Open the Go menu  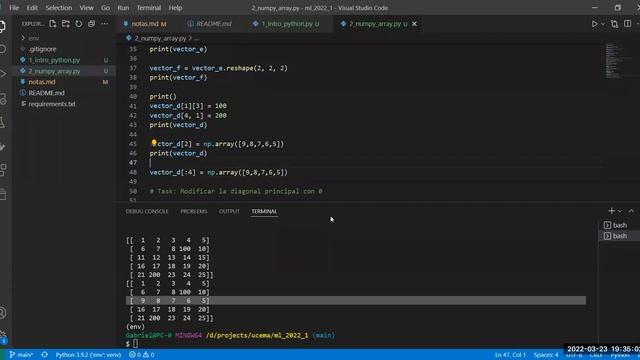[105, 8]
